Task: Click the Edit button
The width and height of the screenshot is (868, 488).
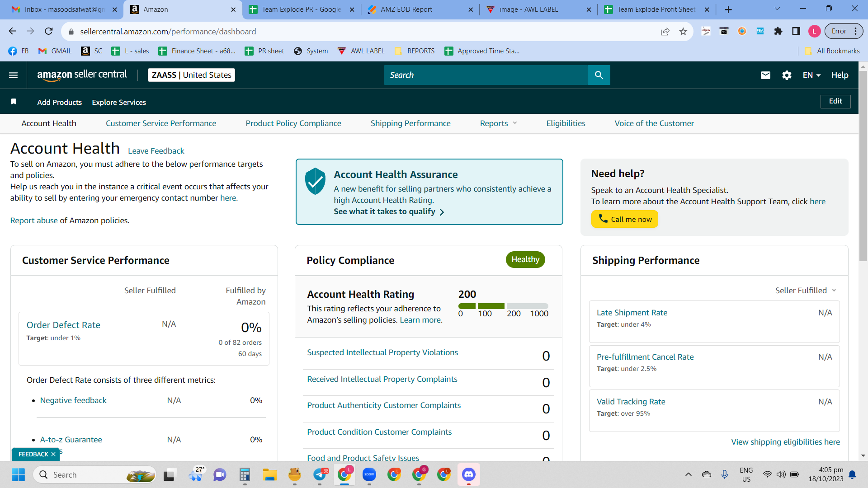Action: click(x=835, y=101)
